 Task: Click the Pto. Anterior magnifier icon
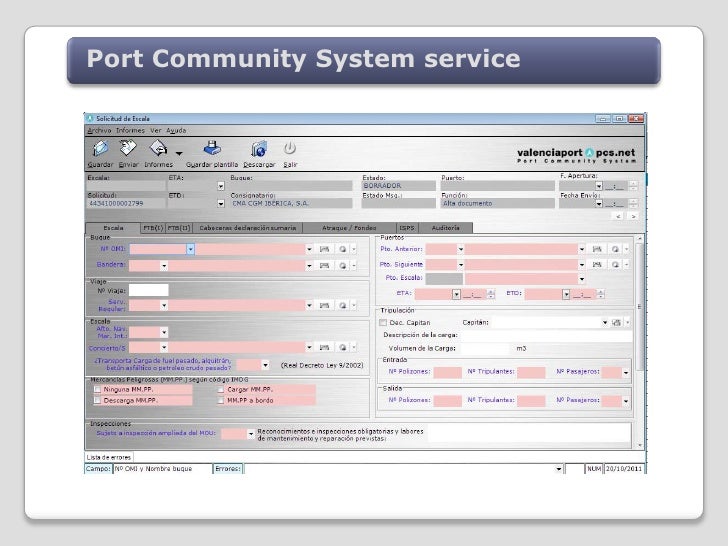point(615,249)
